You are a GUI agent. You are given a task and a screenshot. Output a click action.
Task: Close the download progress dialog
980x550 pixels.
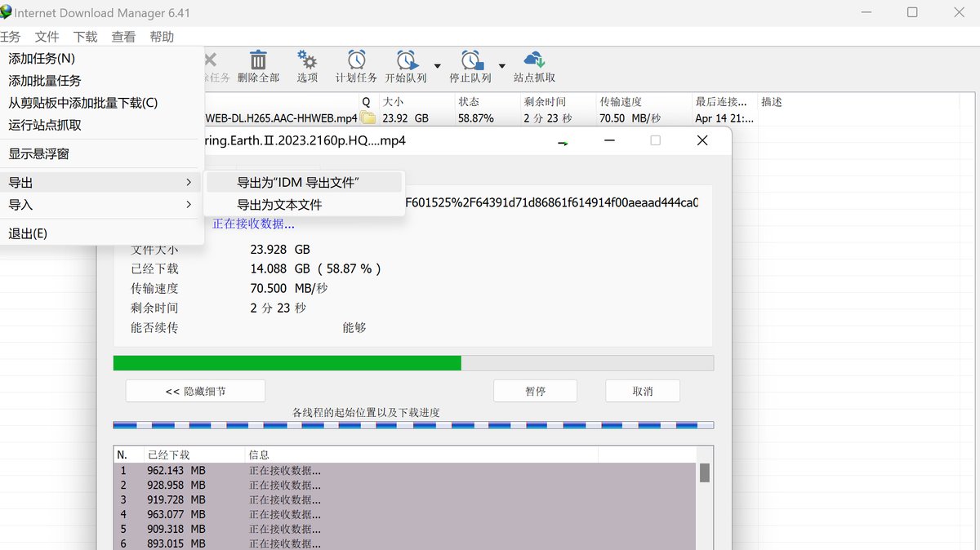pyautogui.click(x=702, y=140)
